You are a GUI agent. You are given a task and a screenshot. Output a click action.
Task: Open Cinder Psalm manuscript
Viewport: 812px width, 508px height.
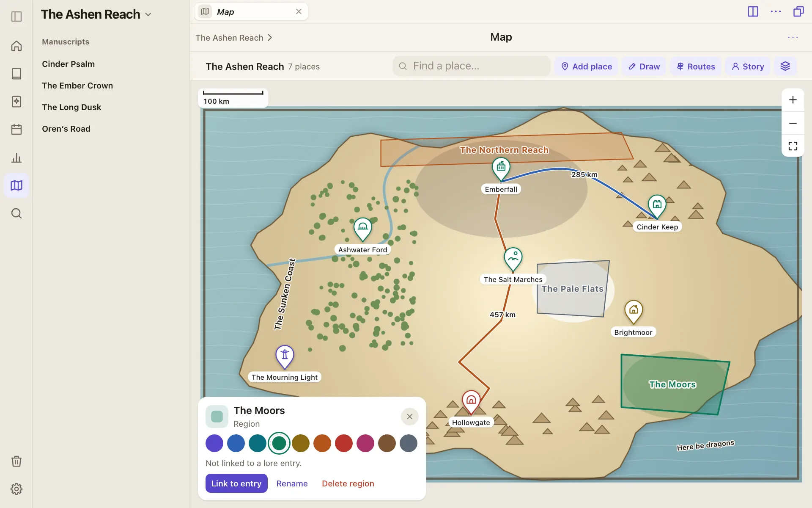pyautogui.click(x=68, y=64)
